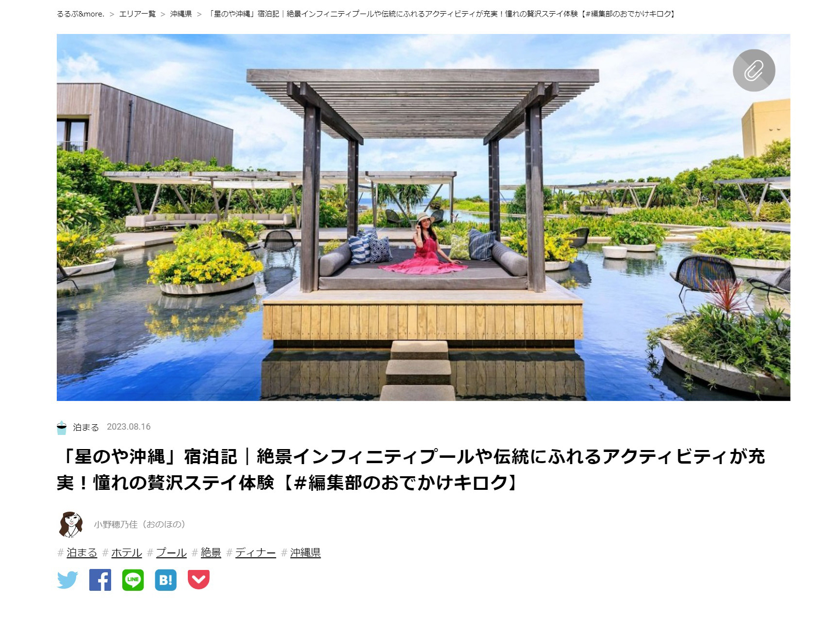Click the 泊まる category cup icon
The height and width of the screenshot is (618, 840).
[62, 427]
